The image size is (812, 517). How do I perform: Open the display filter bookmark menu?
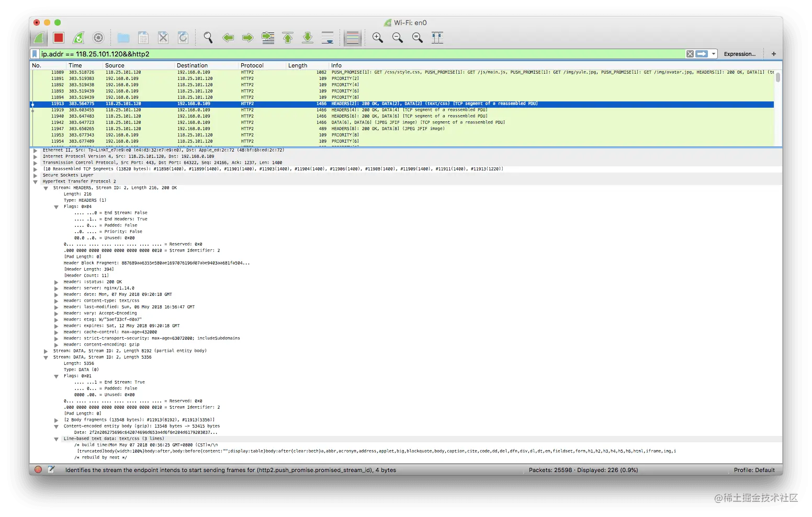[x=35, y=54]
